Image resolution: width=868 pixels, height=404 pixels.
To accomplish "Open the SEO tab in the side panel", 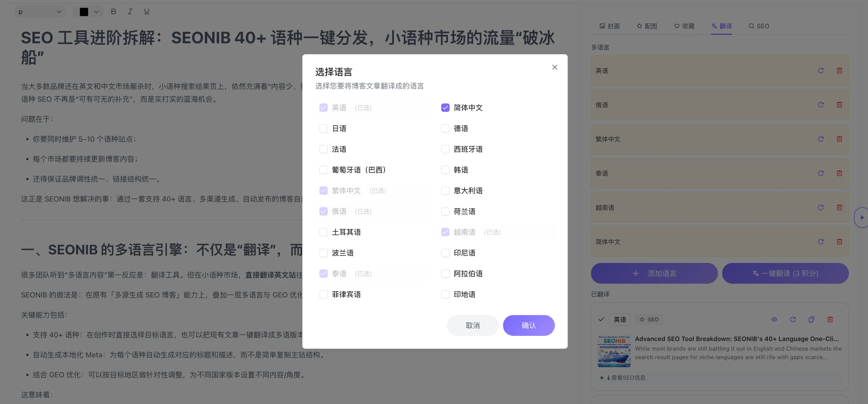I will pos(759,26).
